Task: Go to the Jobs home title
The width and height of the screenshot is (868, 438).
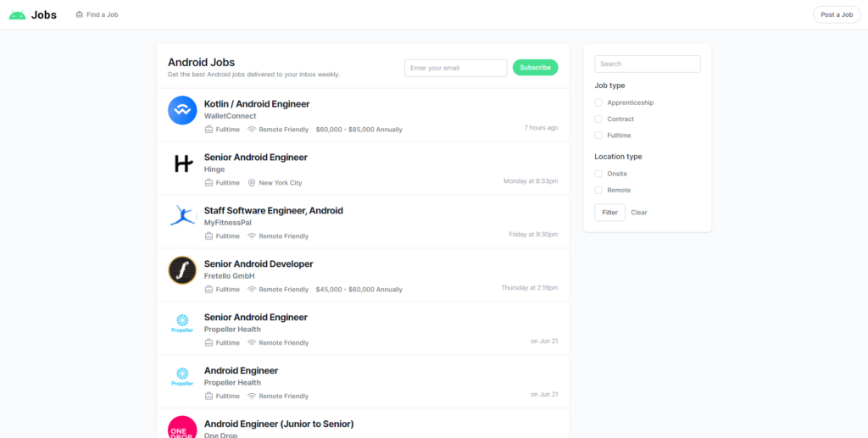Action: (x=44, y=15)
